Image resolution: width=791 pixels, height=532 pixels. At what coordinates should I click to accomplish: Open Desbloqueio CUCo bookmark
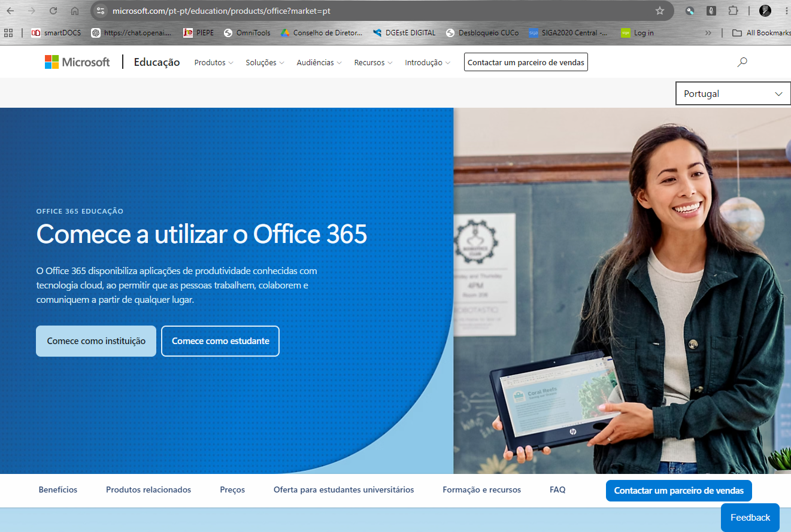click(482, 33)
